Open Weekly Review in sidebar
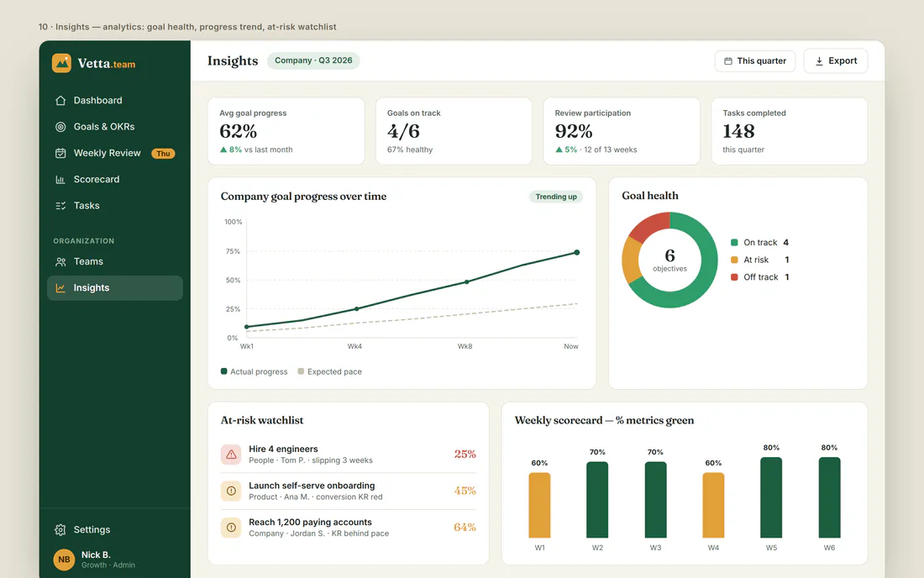 coord(115,153)
